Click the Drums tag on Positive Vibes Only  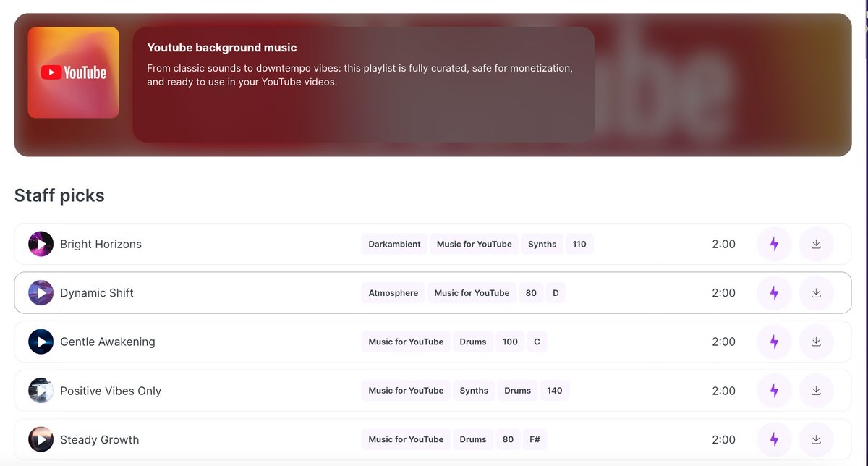tap(518, 391)
